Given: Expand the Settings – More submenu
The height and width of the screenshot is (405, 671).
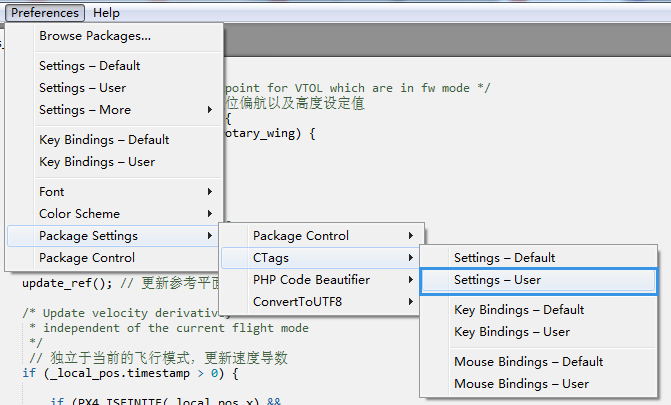Looking at the screenshot, I should pyautogui.click(x=85, y=110).
